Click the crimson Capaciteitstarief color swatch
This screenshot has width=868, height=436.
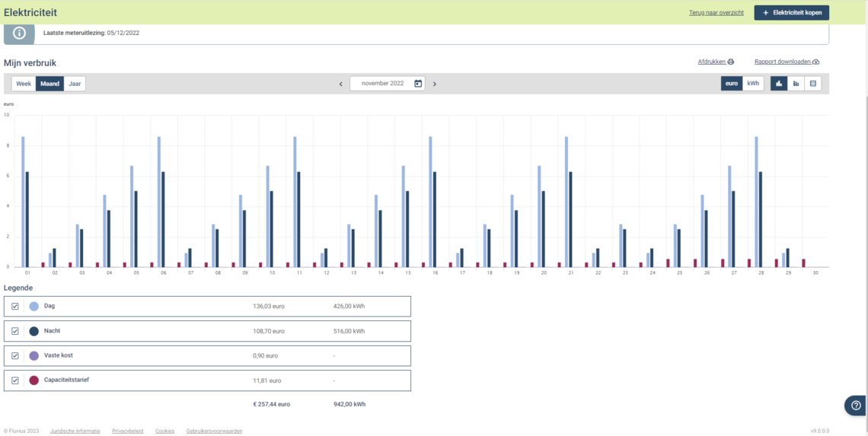34,380
